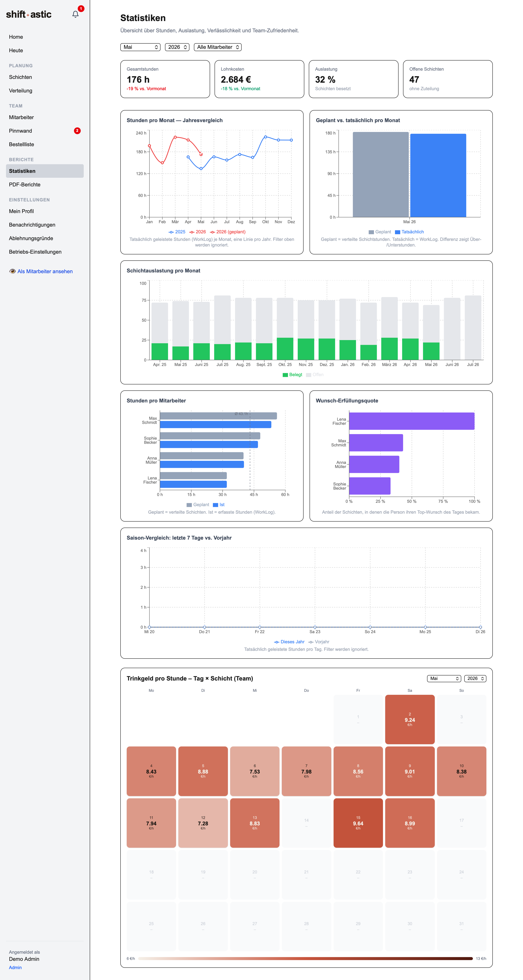Click the eye icon for employee view
This screenshot has width=523, height=980.
tap(12, 271)
